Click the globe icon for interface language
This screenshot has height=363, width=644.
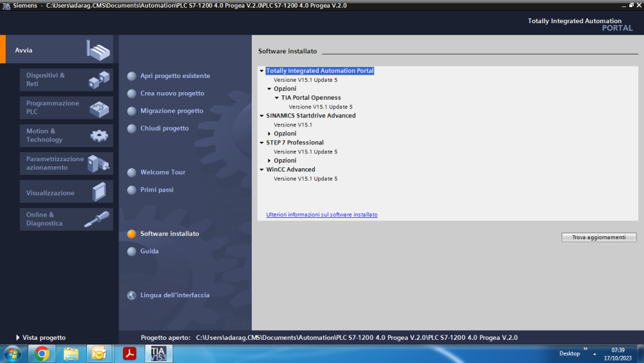coord(131,295)
